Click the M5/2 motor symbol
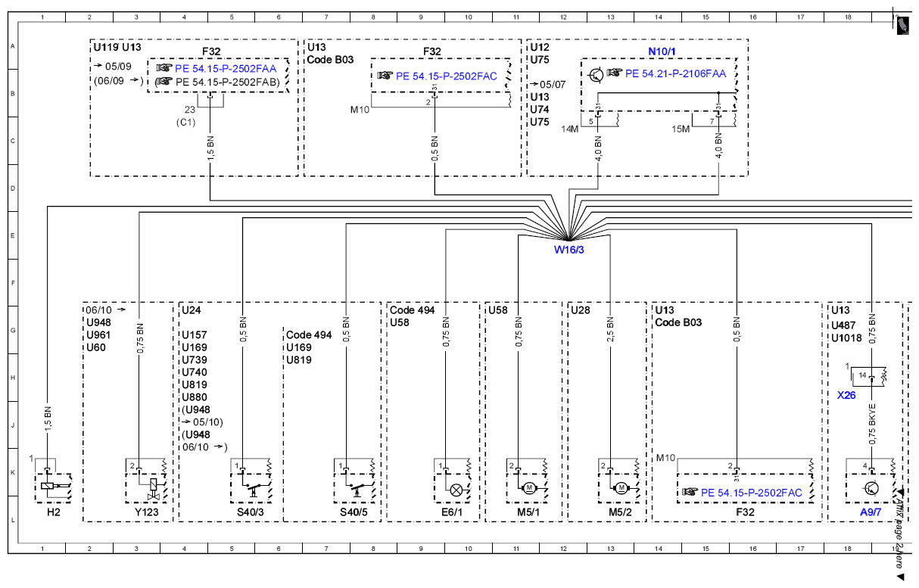Screen dimensions: 919x588 coord(621,488)
